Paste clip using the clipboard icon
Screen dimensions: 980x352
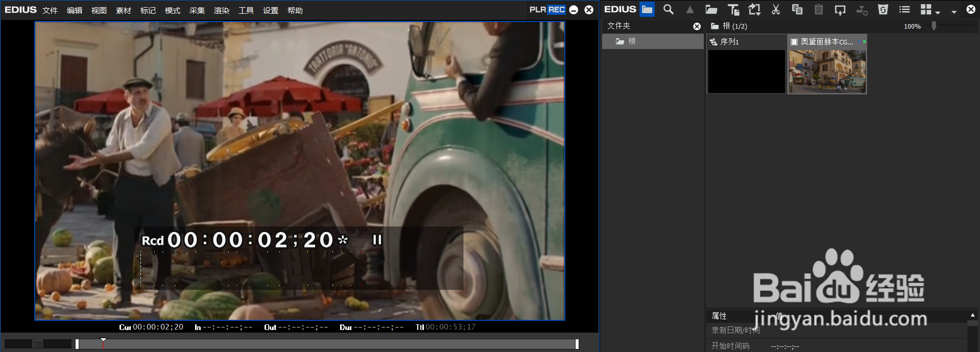(819, 9)
